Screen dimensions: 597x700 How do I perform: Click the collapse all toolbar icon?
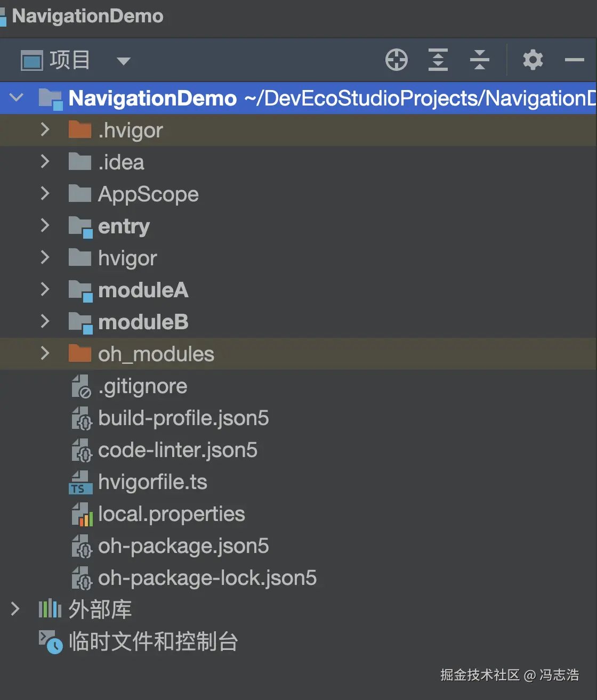click(479, 60)
